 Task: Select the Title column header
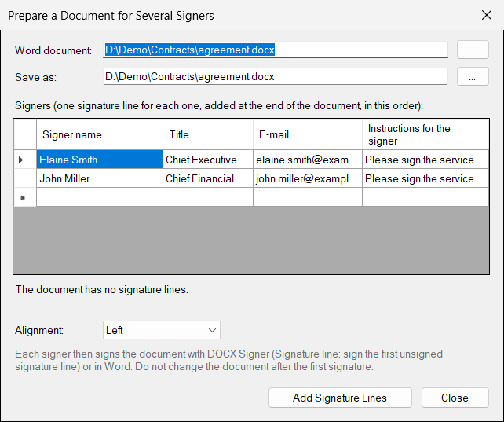click(x=208, y=134)
